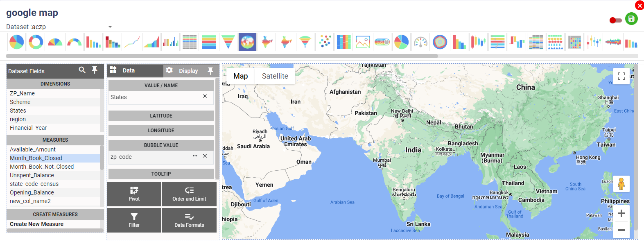Open the Dataset dropdown arrow

tap(110, 27)
